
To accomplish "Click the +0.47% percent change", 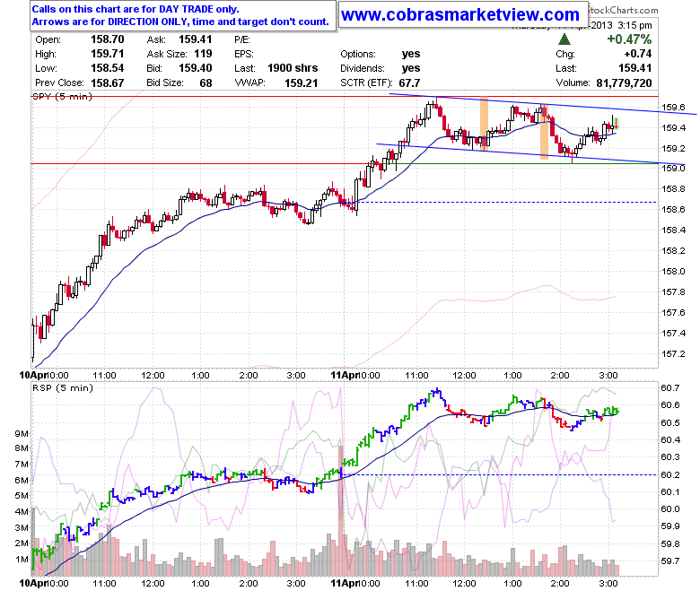I will pos(629,39).
